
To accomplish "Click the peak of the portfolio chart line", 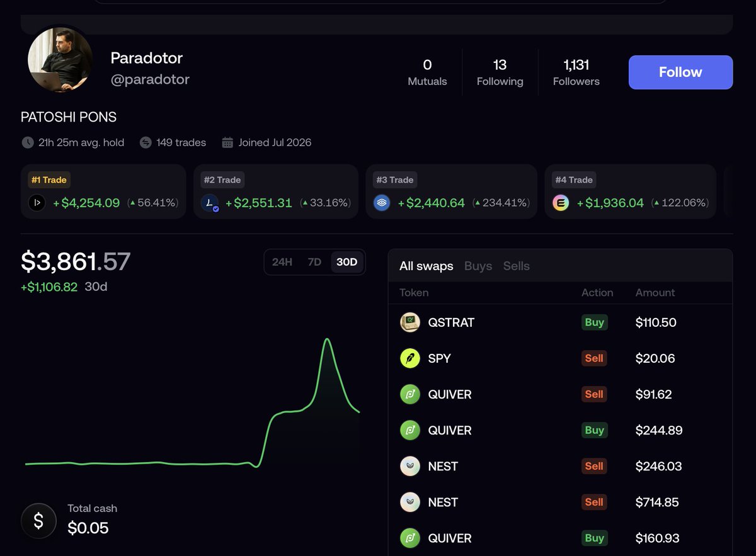I will (x=327, y=340).
